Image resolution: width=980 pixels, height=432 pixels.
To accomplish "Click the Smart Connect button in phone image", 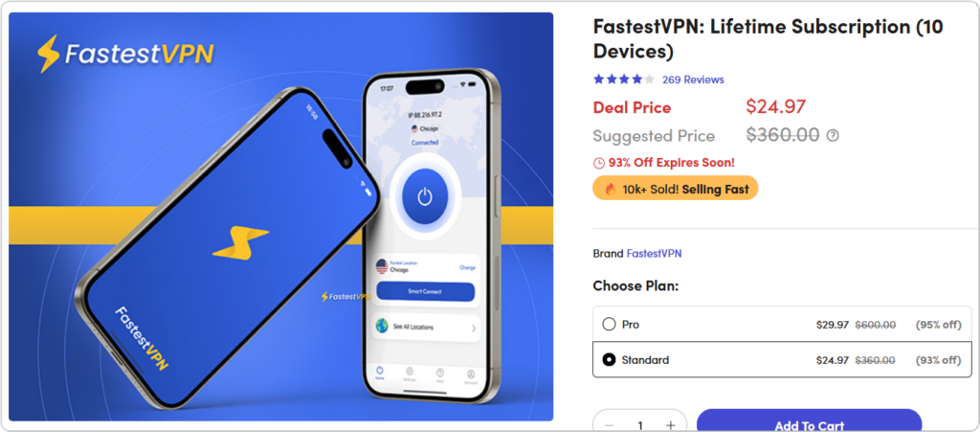I will pos(426,291).
